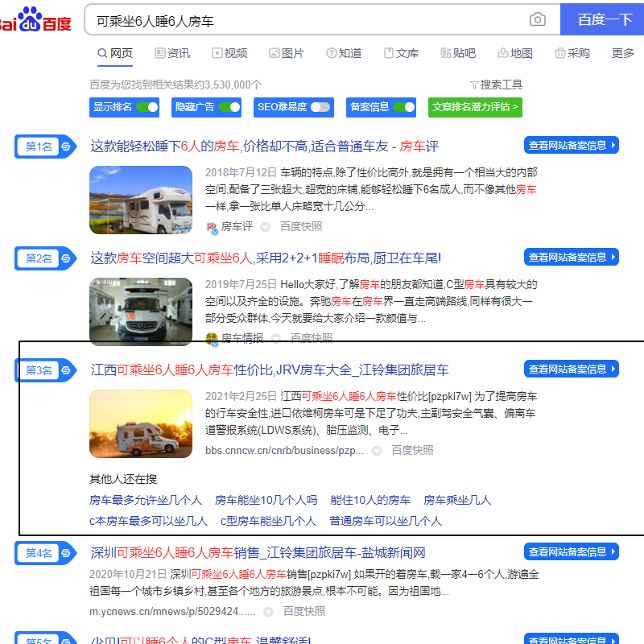The image size is (644, 644).
Task: Open 百度快照 of the 房车评 result
Action: coord(301,227)
